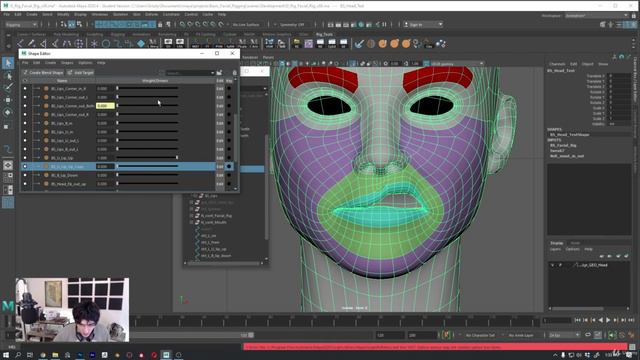
Task: Click the icon right of Shape Editor search
Action: (220, 73)
